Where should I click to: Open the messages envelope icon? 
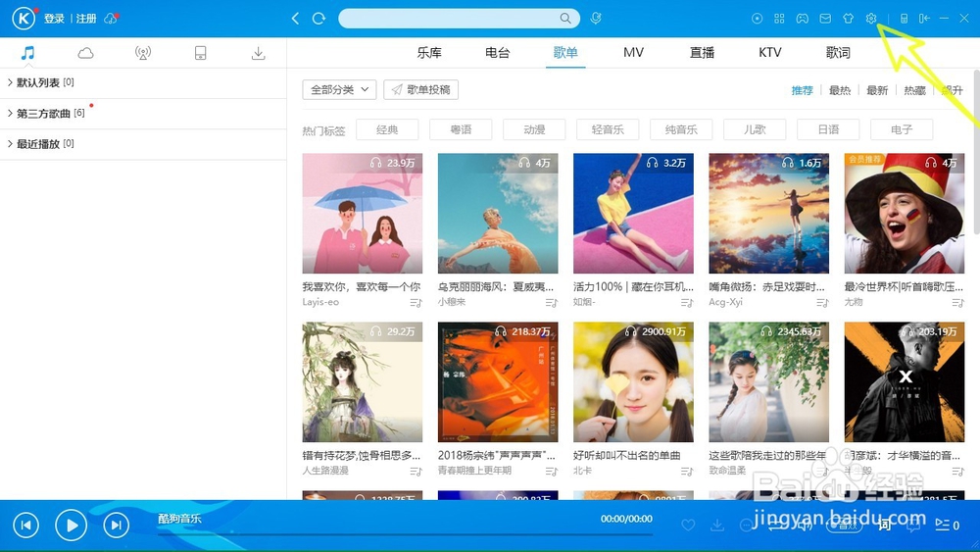[825, 19]
